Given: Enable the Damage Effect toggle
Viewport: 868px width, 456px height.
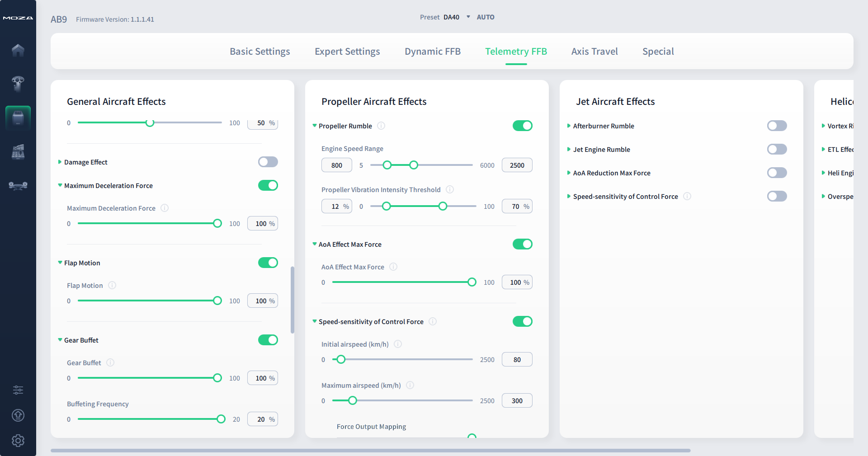Looking at the screenshot, I should tap(268, 162).
